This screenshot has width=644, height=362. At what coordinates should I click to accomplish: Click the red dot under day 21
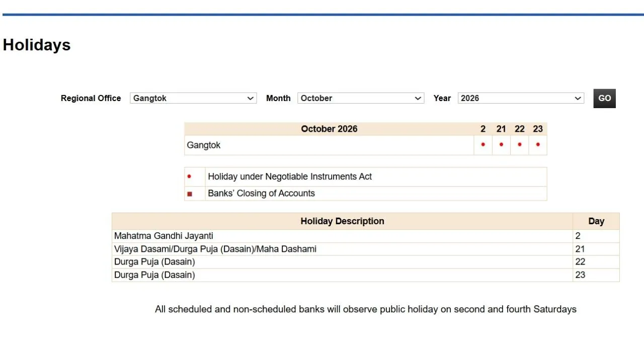pyautogui.click(x=501, y=144)
